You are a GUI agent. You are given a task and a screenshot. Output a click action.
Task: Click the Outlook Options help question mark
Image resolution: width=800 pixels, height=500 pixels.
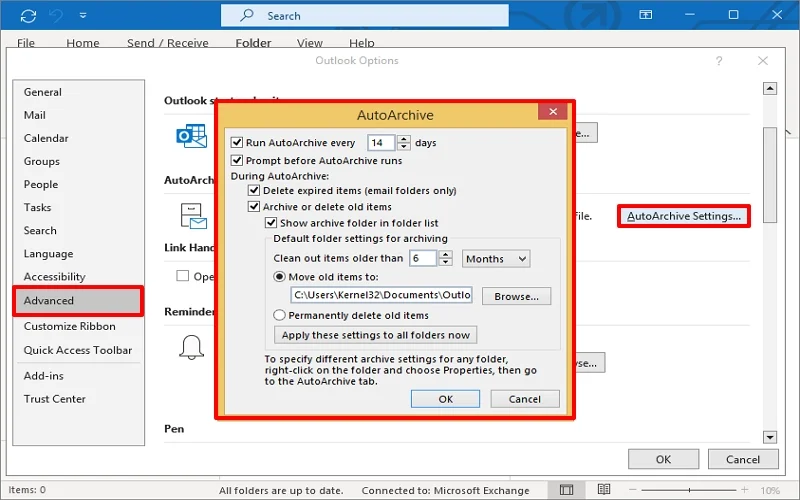718,61
